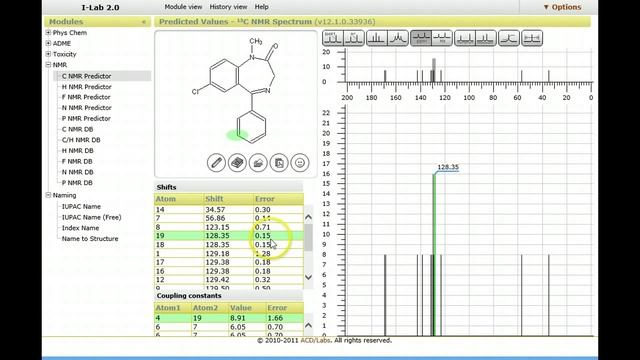Click the Atom1 coupling constants header
This screenshot has width=640, height=360.
click(x=173, y=307)
